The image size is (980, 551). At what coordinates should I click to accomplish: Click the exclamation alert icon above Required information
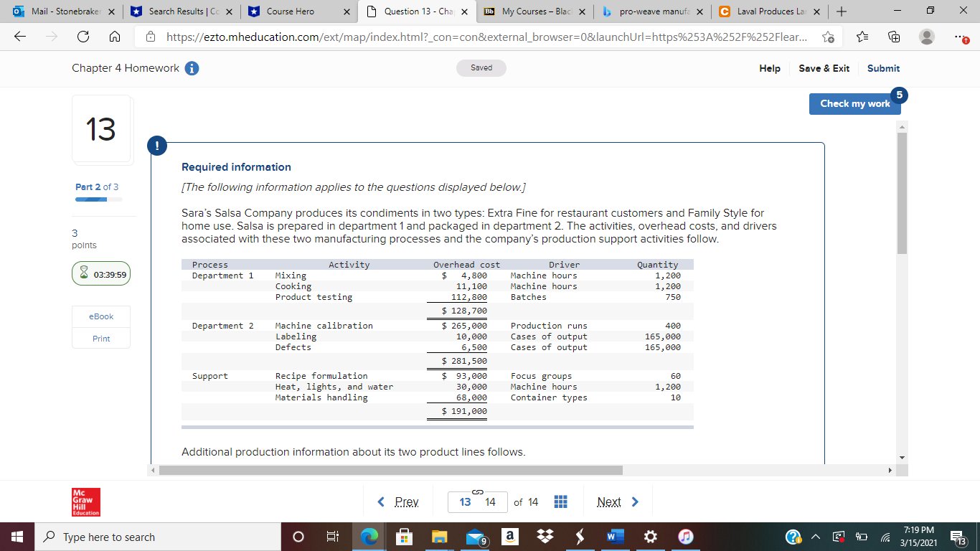tap(157, 145)
